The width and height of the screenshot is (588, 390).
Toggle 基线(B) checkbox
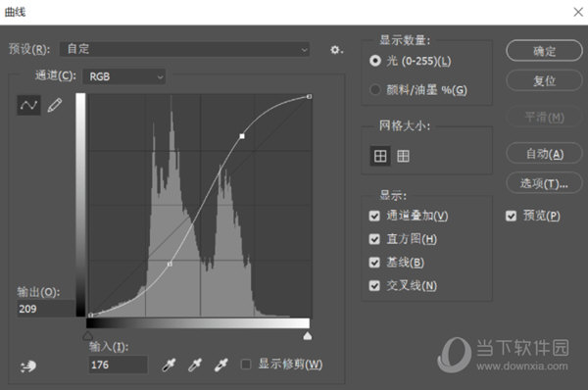[x=374, y=263]
